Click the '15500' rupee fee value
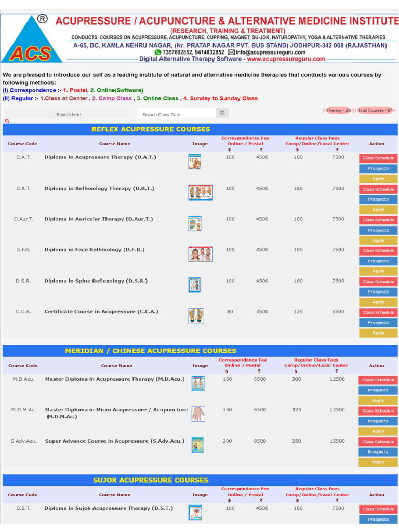 pyautogui.click(x=337, y=441)
